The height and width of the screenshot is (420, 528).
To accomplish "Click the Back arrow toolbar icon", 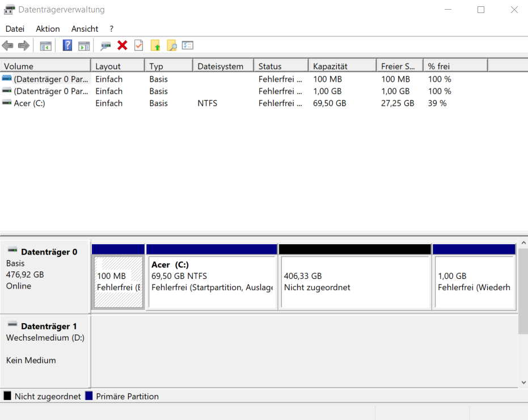I will (7, 45).
